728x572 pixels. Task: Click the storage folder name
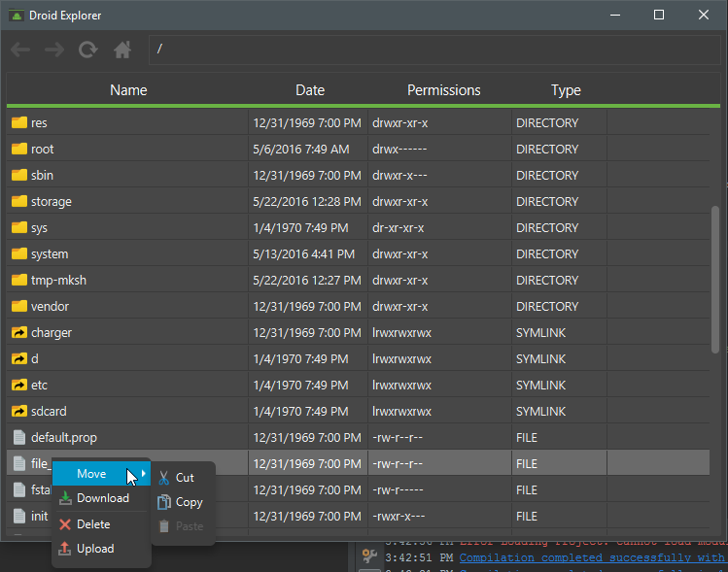tap(52, 202)
